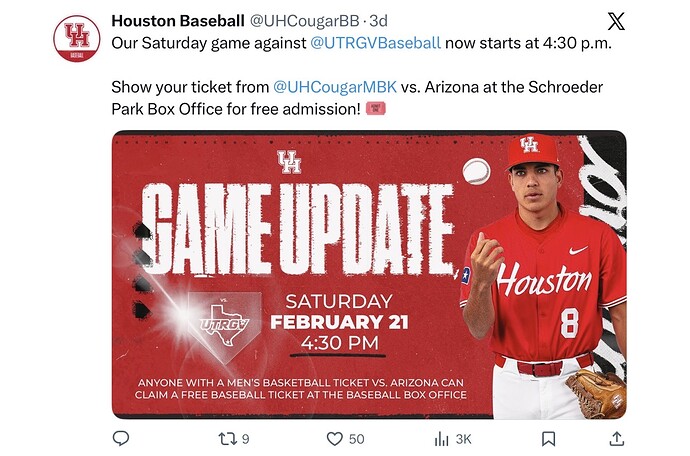Click the like count of 50
Image resolution: width=690 pixels, height=456 pixels.
(x=356, y=438)
